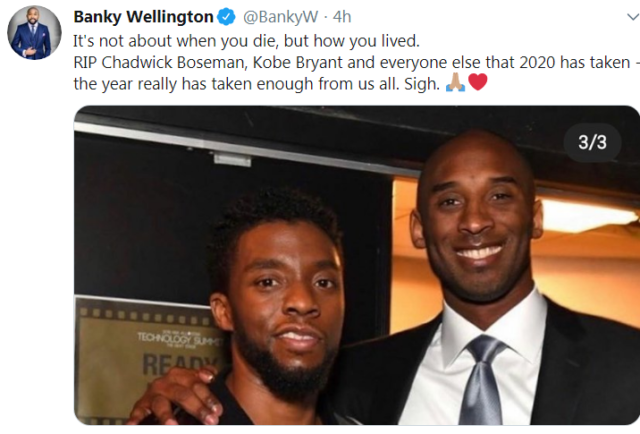Click the blue verified badge
This screenshot has height=434, width=640.
(226, 17)
